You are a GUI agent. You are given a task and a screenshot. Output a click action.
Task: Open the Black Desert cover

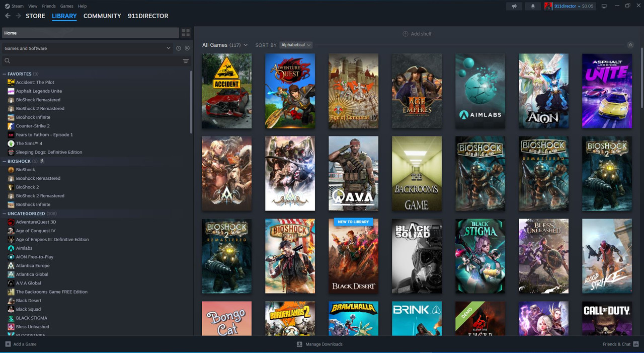[x=353, y=256]
